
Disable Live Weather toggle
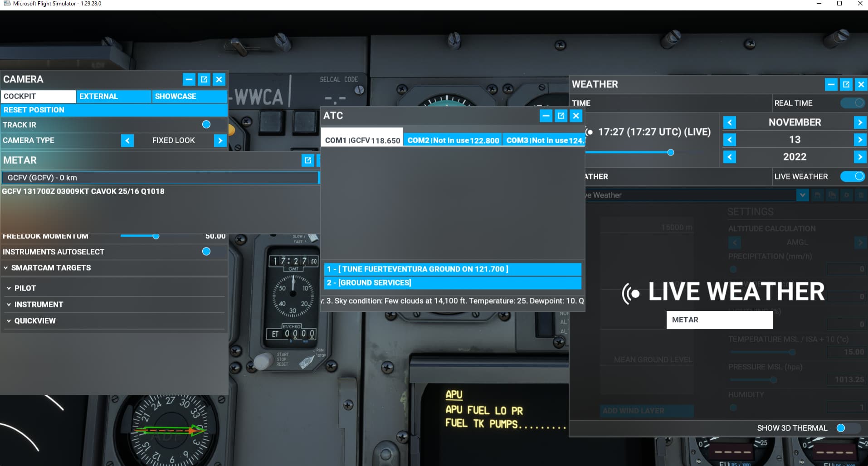click(x=853, y=176)
